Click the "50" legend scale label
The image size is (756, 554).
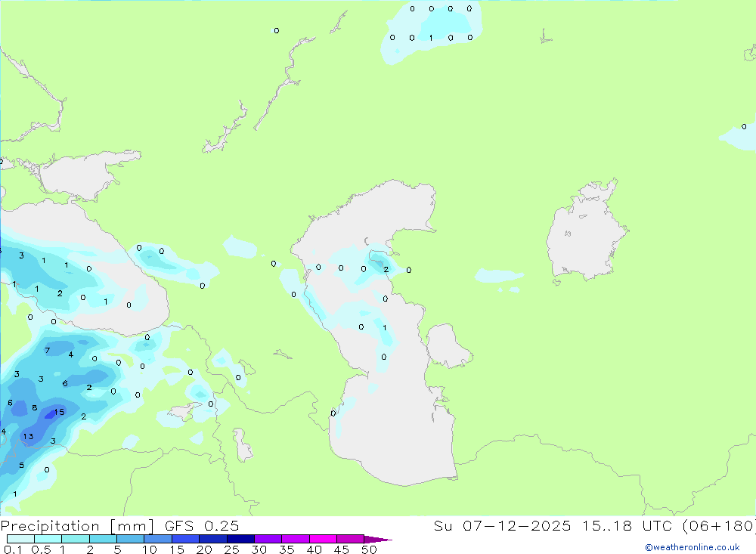point(369,549)
